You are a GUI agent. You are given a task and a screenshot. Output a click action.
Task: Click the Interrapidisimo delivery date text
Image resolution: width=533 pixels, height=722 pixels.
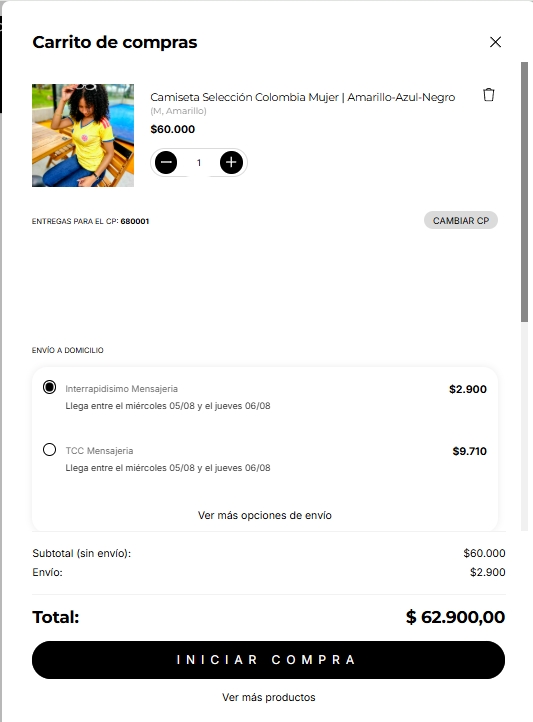[x=168, y=406]
